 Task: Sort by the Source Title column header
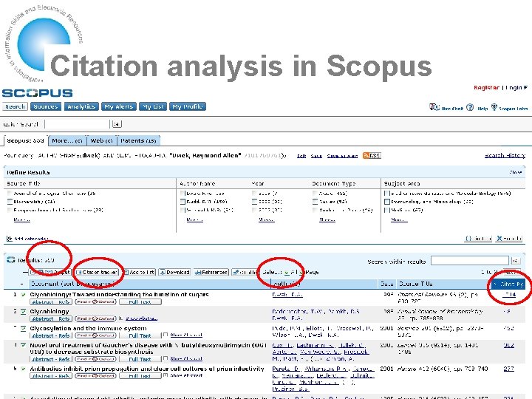point(415,284)
